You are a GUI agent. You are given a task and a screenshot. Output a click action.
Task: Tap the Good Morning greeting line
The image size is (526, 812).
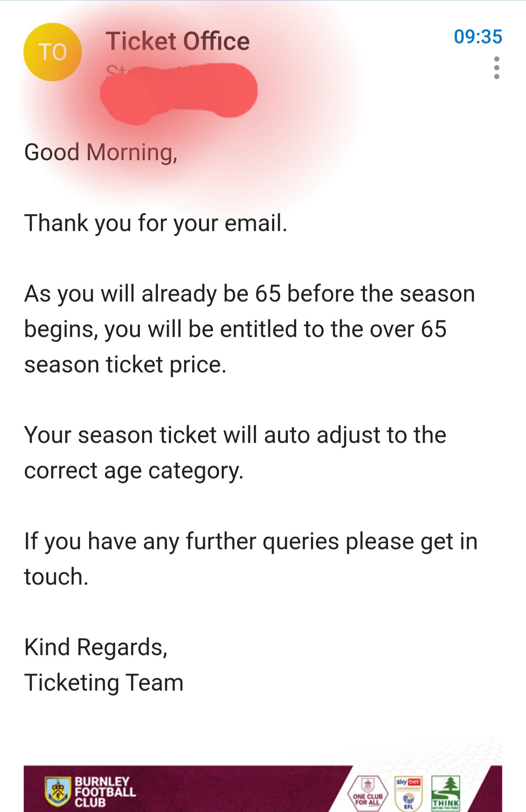tap(101, 152)
